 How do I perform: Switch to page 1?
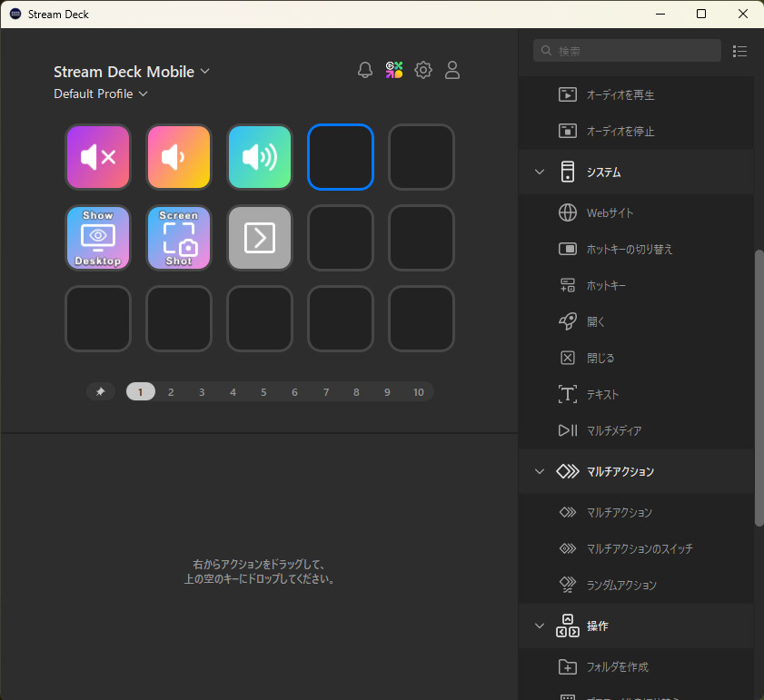point(140,391)
